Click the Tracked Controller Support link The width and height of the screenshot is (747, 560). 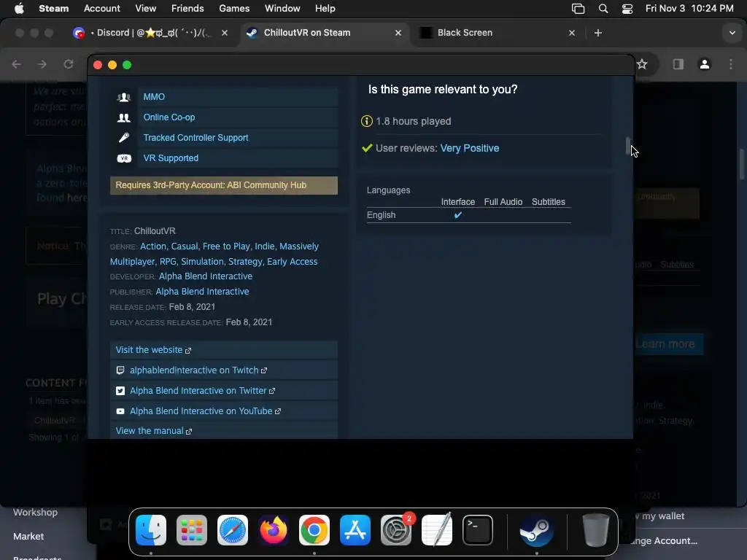[196, 138]
